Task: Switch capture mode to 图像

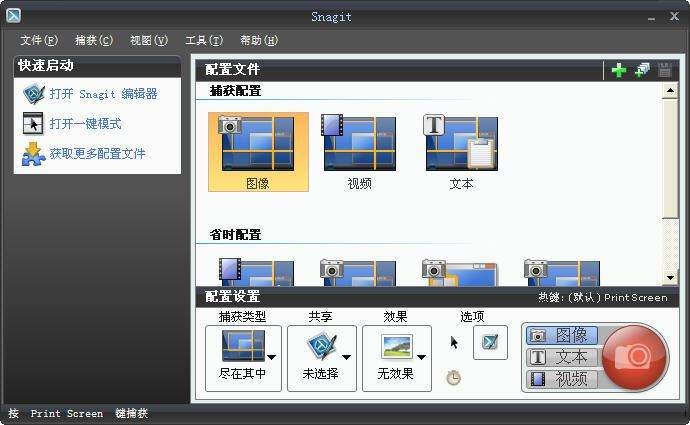Action: [562, 336]
